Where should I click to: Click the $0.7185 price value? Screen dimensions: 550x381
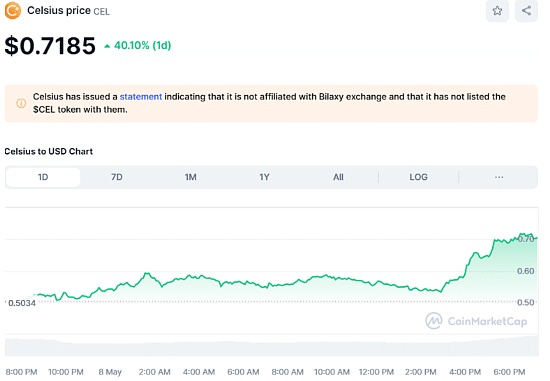click(x=50, y=46)
